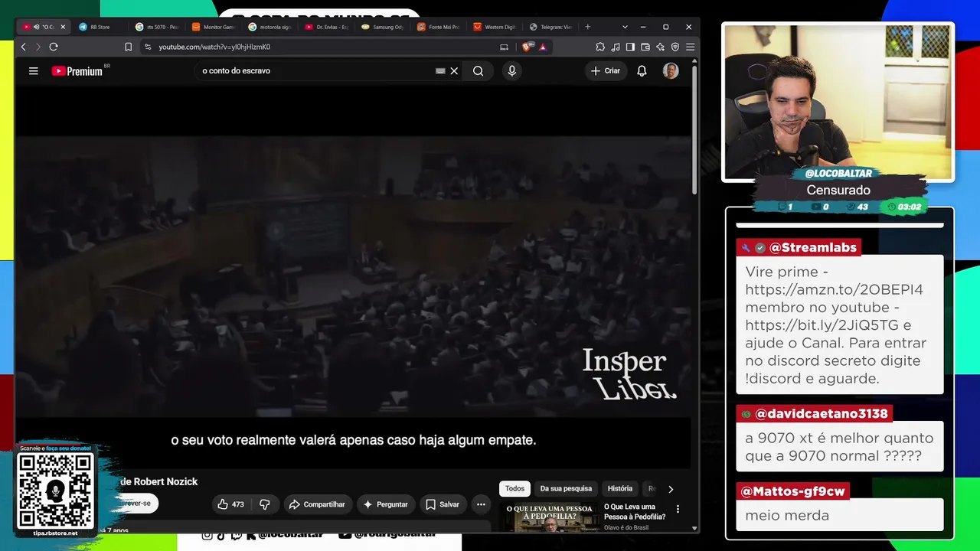Click the Compartilhar share button

pos(318,504)
